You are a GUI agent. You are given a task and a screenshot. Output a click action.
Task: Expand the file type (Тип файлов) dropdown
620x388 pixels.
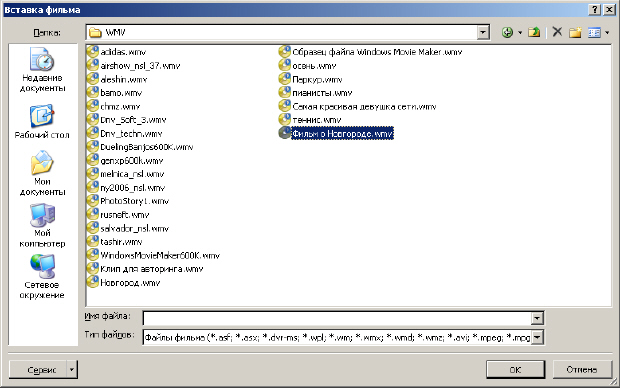(537, 337)
